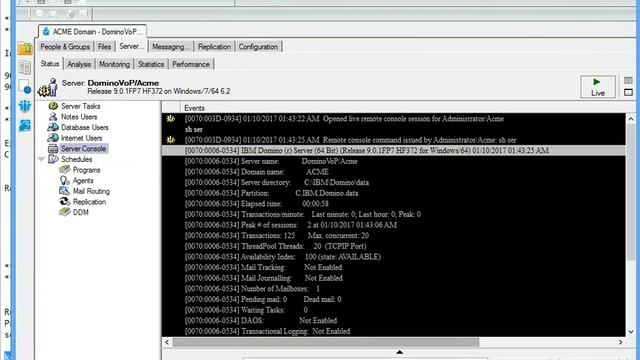
Task: Click the page with blue dot sidebar icon
Action: tap(25, 87)
